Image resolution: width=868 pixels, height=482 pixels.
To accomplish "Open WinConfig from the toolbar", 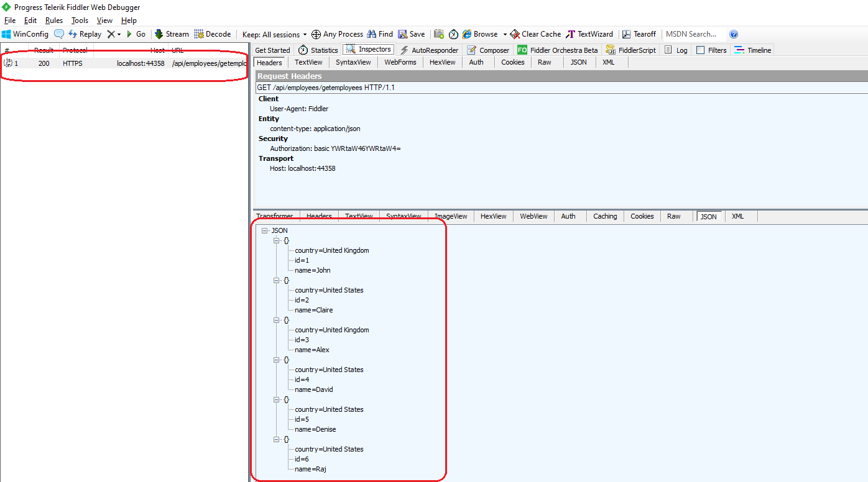I will (x=25, y=34).
